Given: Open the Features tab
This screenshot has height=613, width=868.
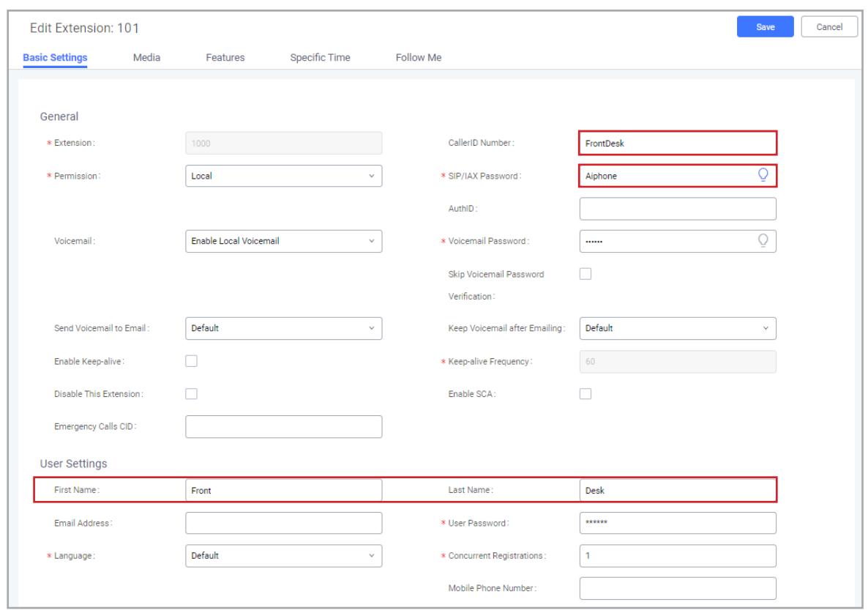Looking at the screenshot, I should [x=225, y=58].
